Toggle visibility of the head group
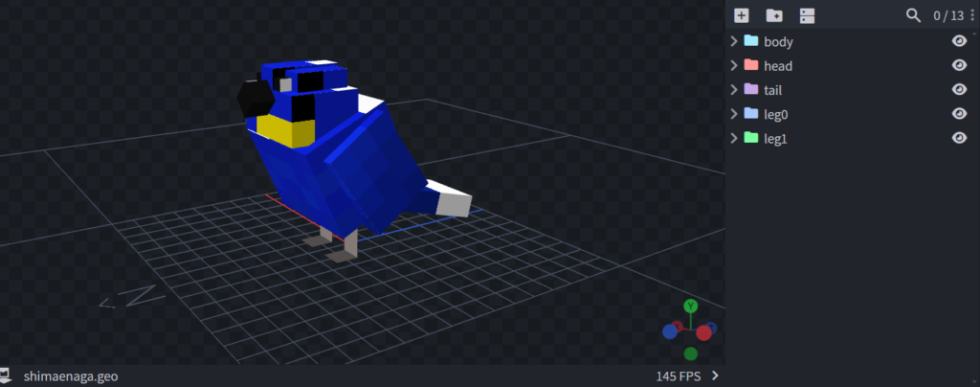The width and height of the screenshot is (980, 387). point(959,65)
